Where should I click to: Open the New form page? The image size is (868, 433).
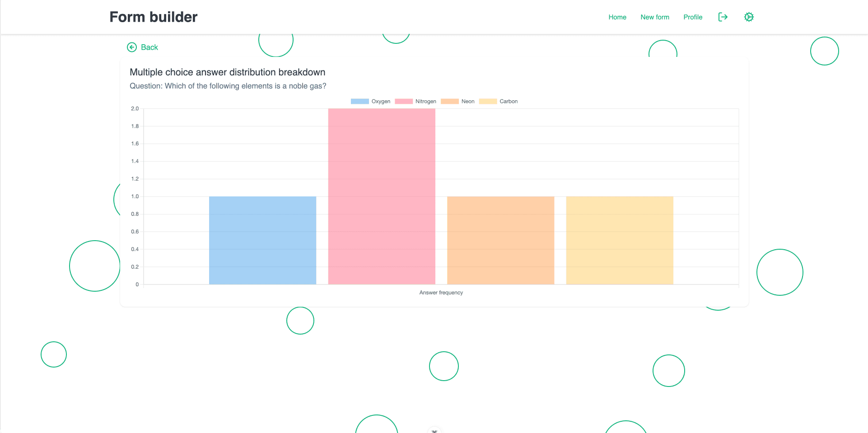654,17
